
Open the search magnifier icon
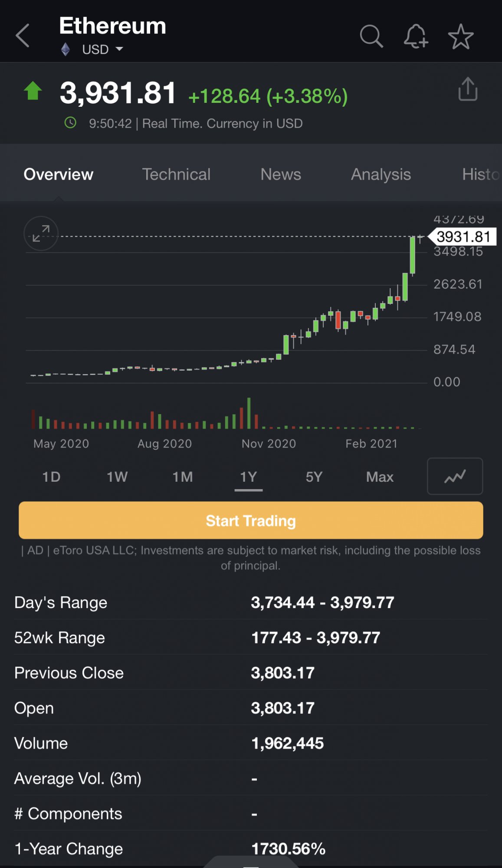tap(371, 36)
